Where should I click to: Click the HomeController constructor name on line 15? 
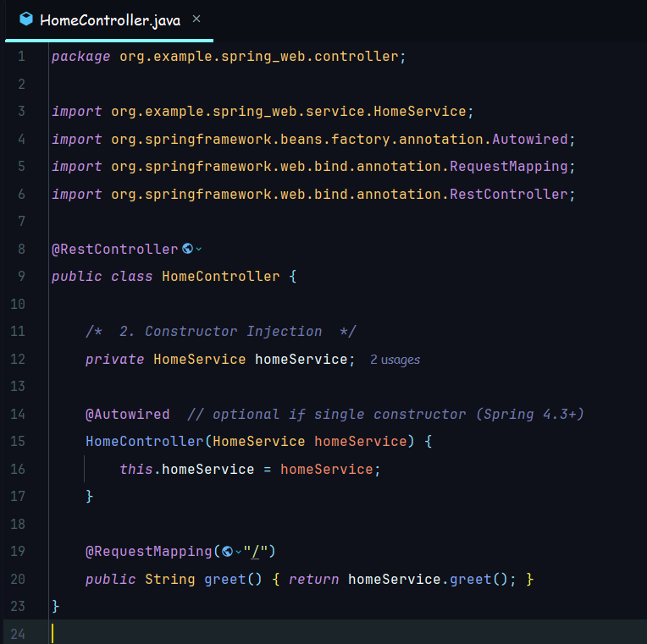(145, 442)
